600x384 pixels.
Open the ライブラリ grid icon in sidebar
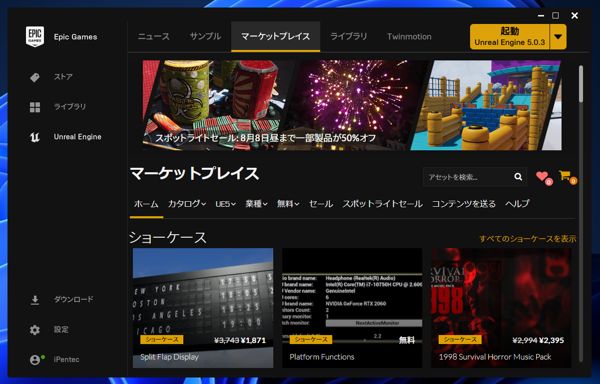coord(35,107)
